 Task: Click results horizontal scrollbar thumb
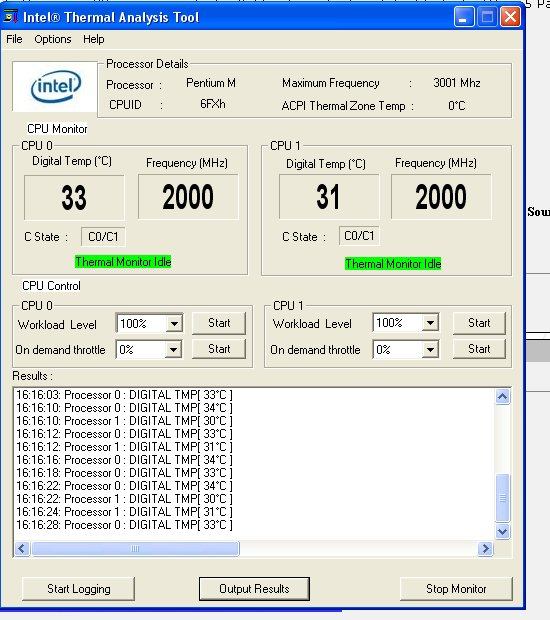(135, 549)
